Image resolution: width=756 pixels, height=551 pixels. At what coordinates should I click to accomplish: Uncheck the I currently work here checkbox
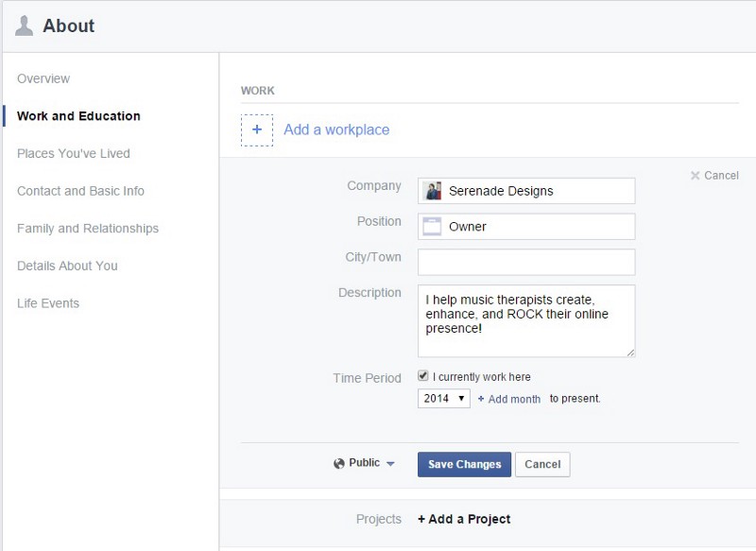point(423,376)
